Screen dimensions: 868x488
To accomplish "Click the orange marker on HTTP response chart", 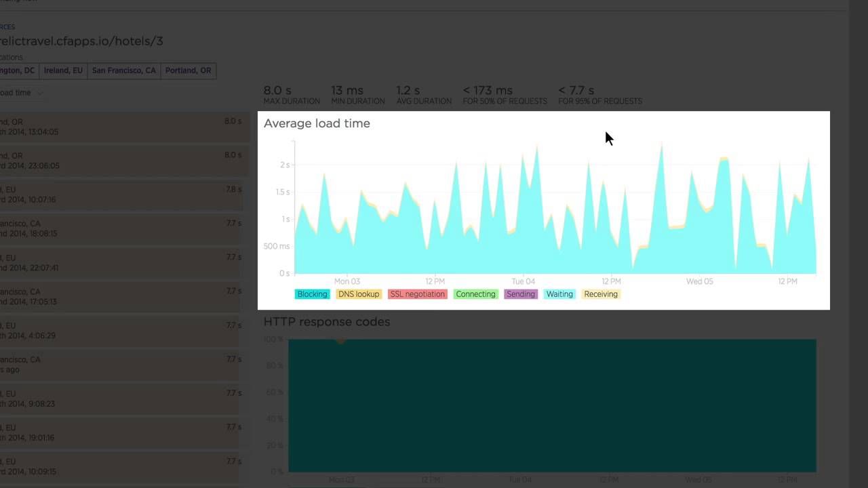I will 340,340.
